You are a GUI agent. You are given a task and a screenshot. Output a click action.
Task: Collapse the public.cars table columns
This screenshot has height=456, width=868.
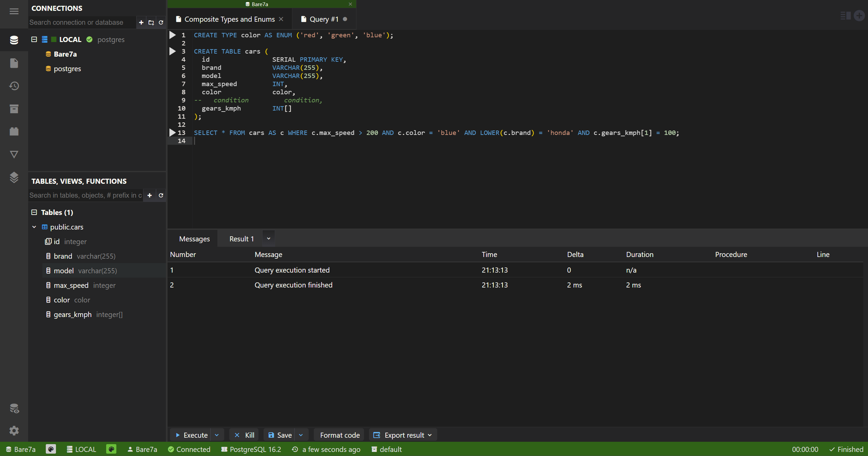(x=34, y=227)
